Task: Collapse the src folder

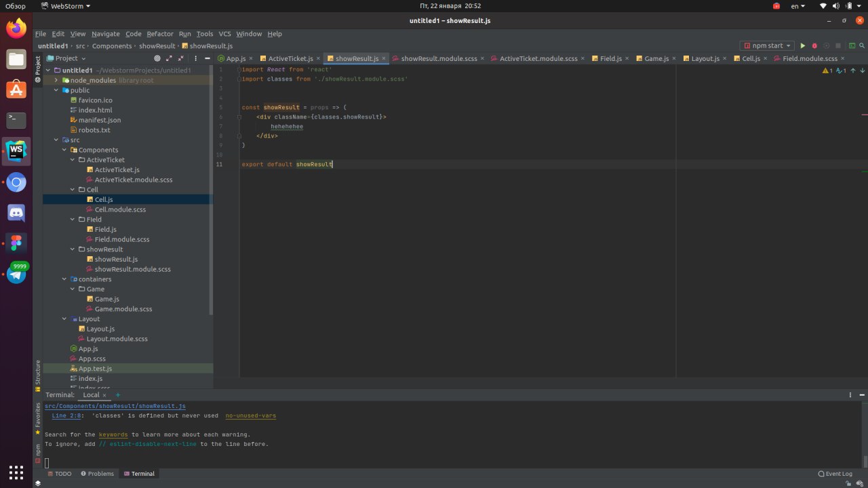Action: [x=57, y=140]
